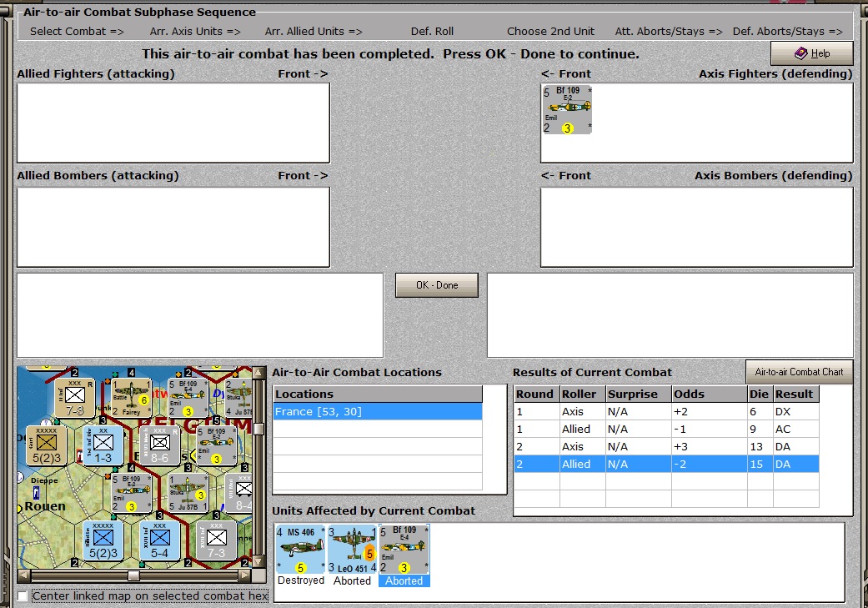The width and height of the screenshot is (868, 608).
Task: Click the Surprise column header
Action: 638,394
